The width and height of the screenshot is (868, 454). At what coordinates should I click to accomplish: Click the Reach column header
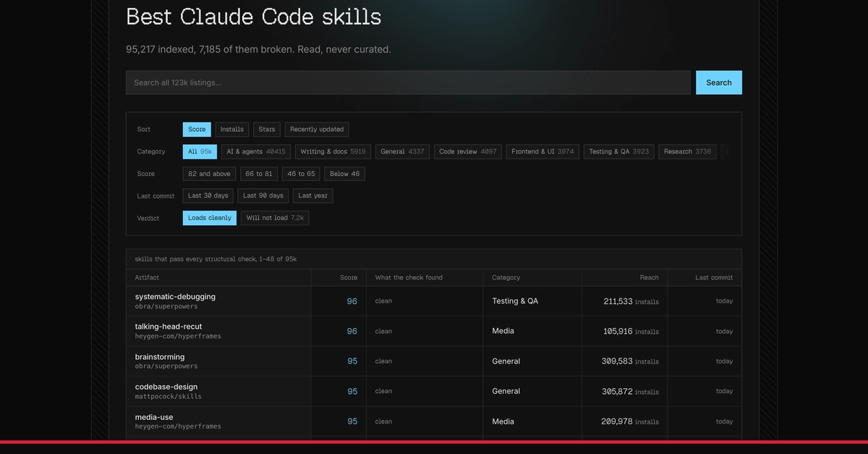click(x=650, y=277)
